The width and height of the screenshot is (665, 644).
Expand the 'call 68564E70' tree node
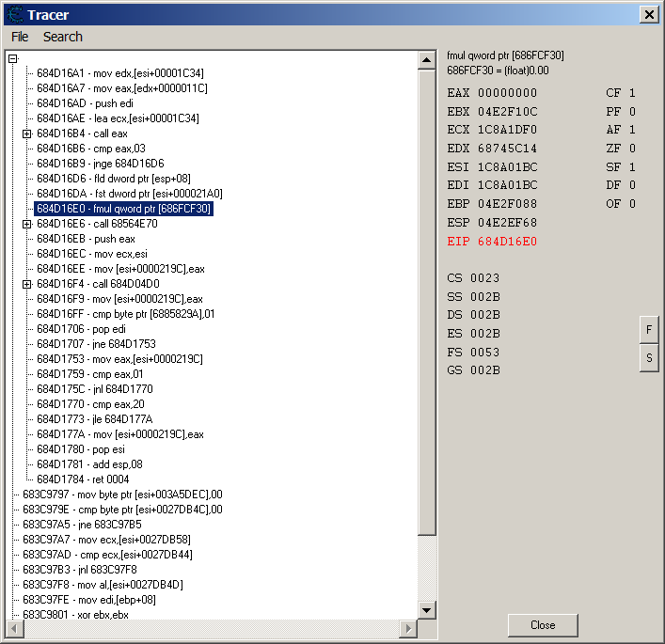coord(27,224)
